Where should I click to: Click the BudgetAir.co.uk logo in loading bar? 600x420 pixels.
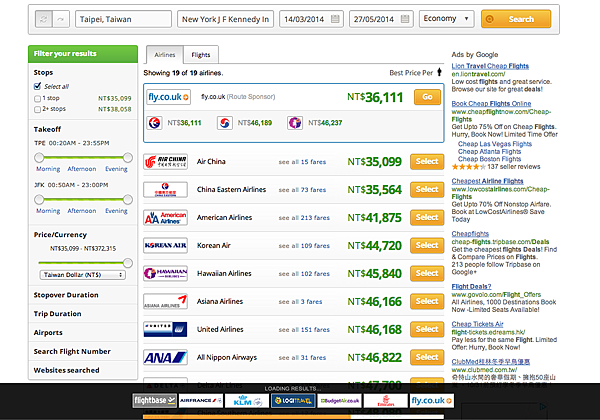pos(339,400)
